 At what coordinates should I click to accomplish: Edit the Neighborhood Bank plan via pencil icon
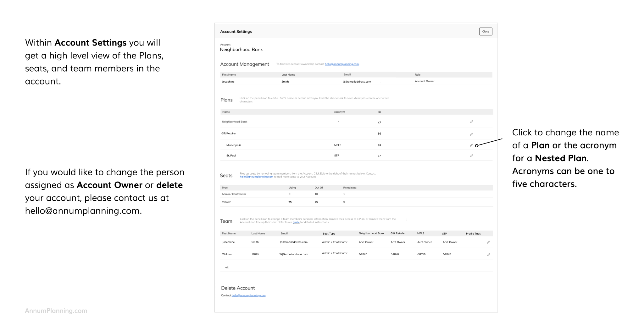tap(471, 122)
